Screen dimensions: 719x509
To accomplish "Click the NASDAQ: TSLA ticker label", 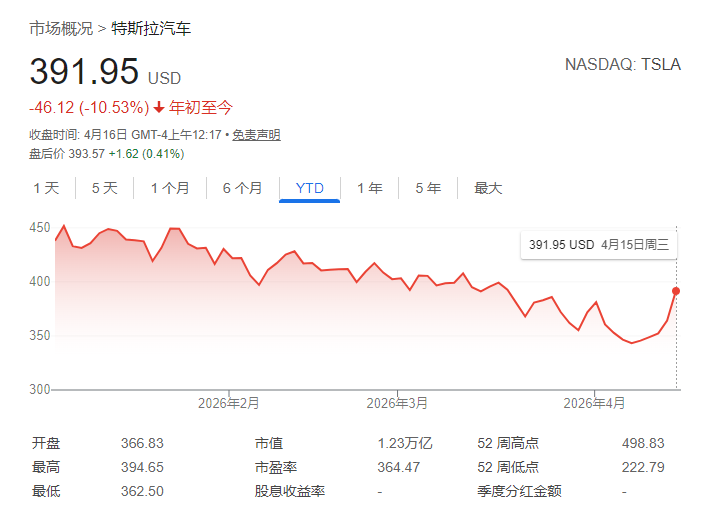I will click(622, 65).
